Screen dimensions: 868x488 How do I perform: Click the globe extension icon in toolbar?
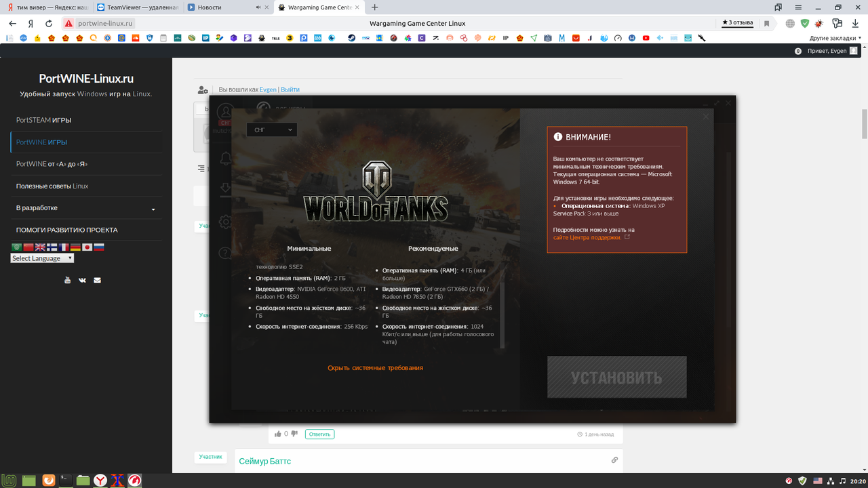coord(790,23)
